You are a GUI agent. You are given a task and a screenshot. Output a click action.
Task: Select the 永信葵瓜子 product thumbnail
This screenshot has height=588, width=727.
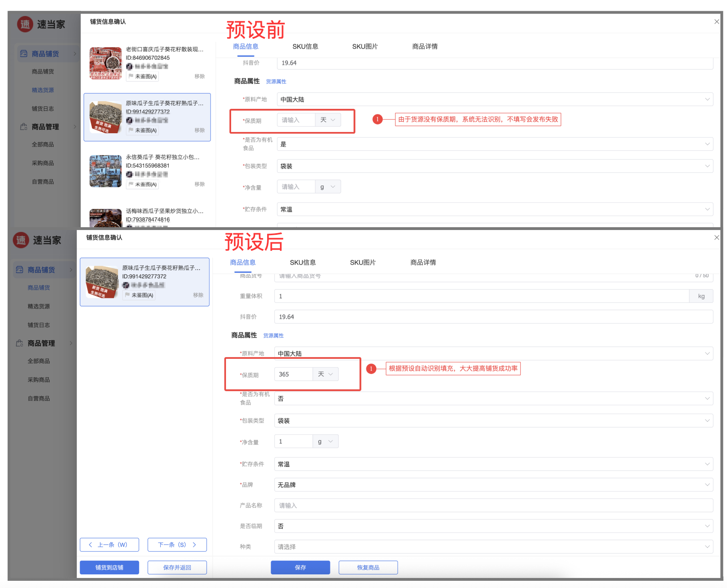tap(106, 171)
